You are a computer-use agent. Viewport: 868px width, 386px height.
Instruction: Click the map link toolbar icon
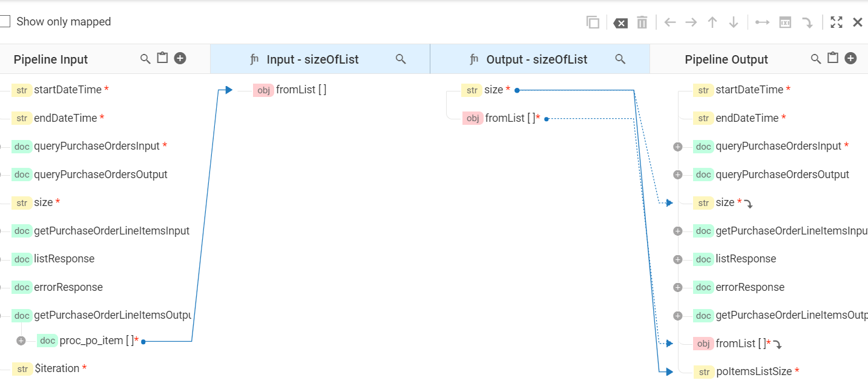(762, 22)
